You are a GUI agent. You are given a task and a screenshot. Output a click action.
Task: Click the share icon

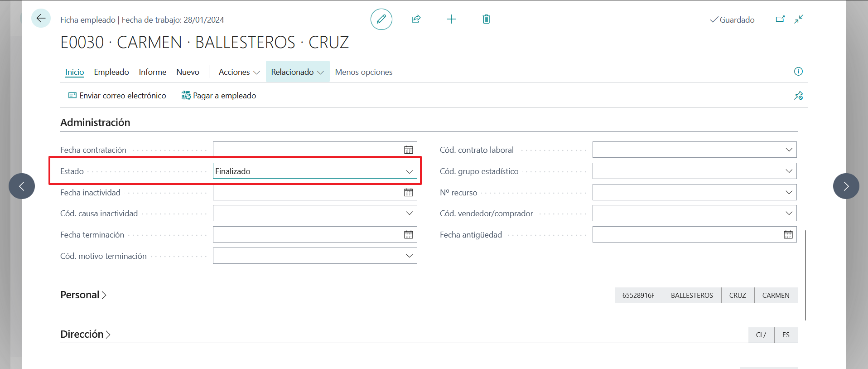[416, 19]
